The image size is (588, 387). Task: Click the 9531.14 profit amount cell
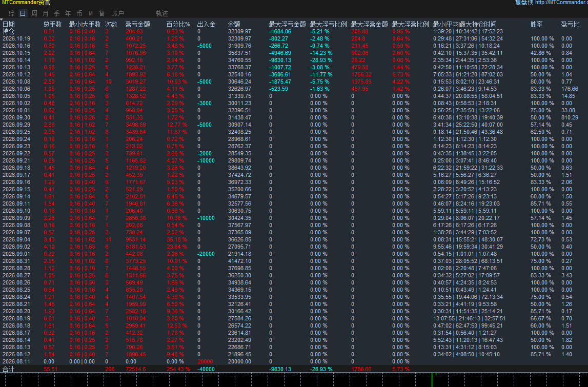click(x=136, y=239)
